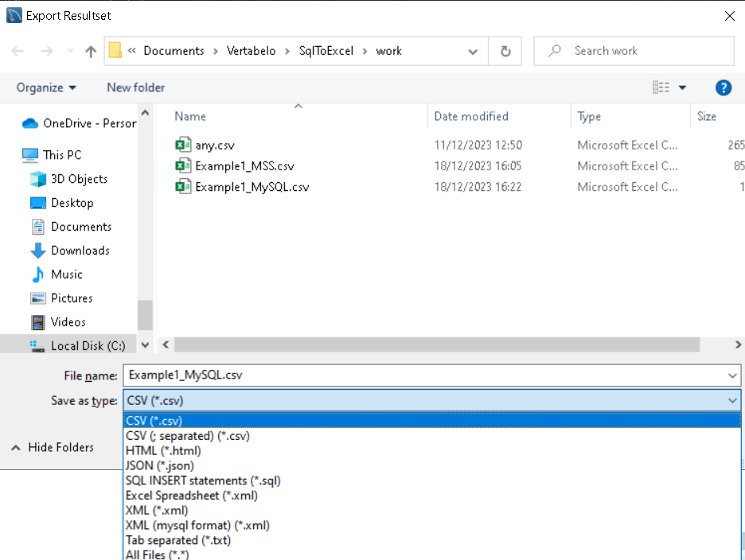Collapse the dialog with Hide Folders
The width and height of the screenshot is (745, 560).
[60, 447]
